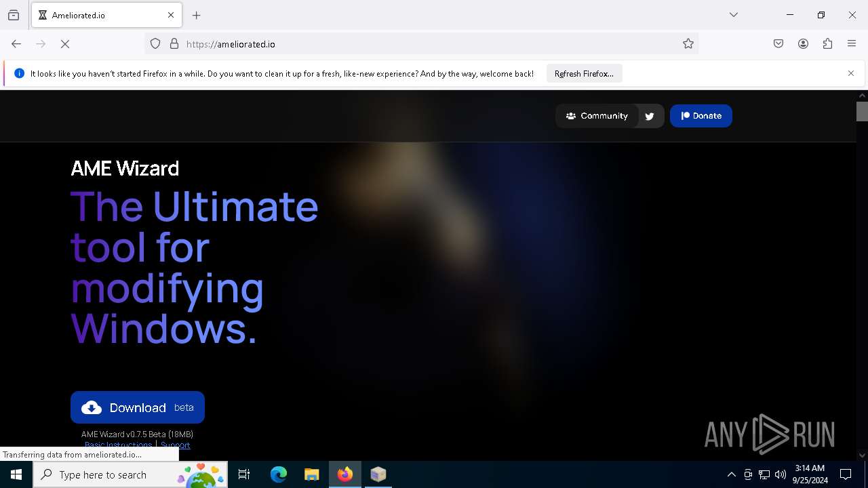Bookmark this page with the star

tap(688, 44)
